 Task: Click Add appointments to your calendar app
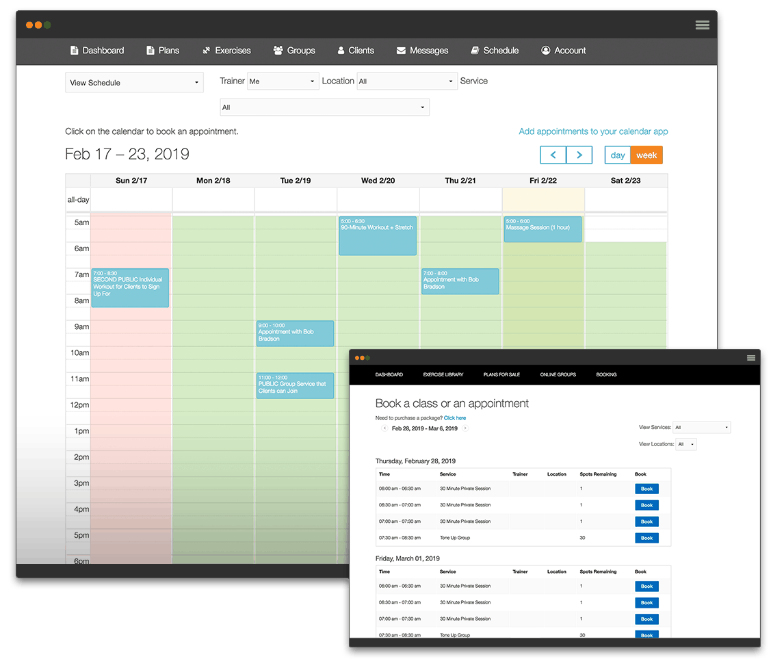593,131
